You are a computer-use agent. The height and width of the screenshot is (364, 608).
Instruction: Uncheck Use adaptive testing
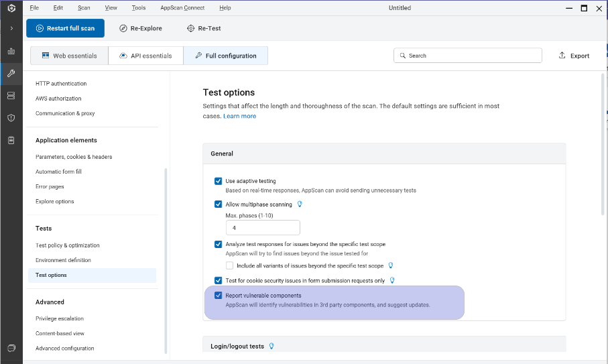tap(219, 181)
